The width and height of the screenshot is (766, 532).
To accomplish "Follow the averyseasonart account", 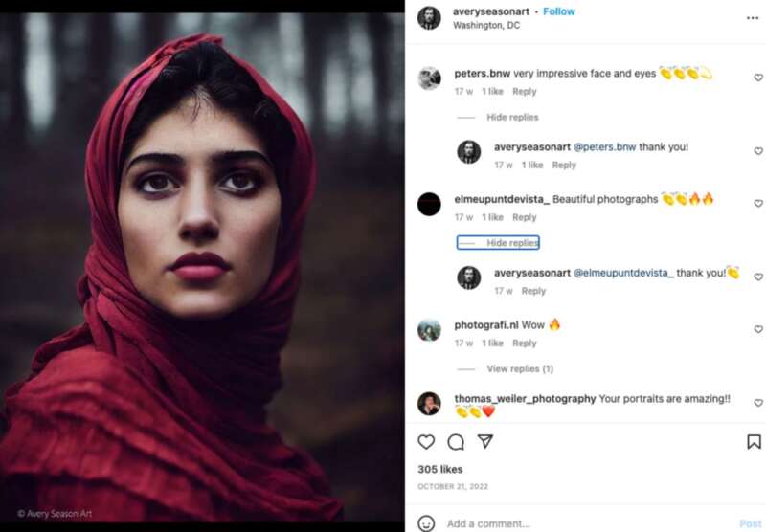I will (559, 11).
